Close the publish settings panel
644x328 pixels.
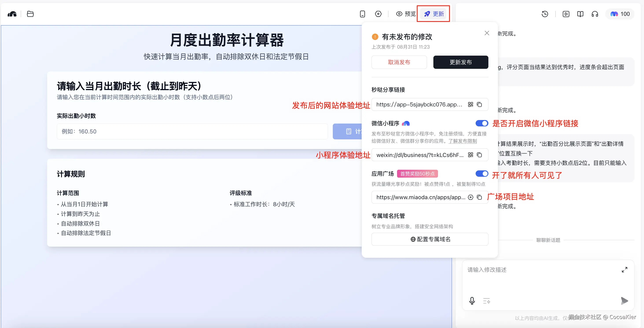point(486,33)
